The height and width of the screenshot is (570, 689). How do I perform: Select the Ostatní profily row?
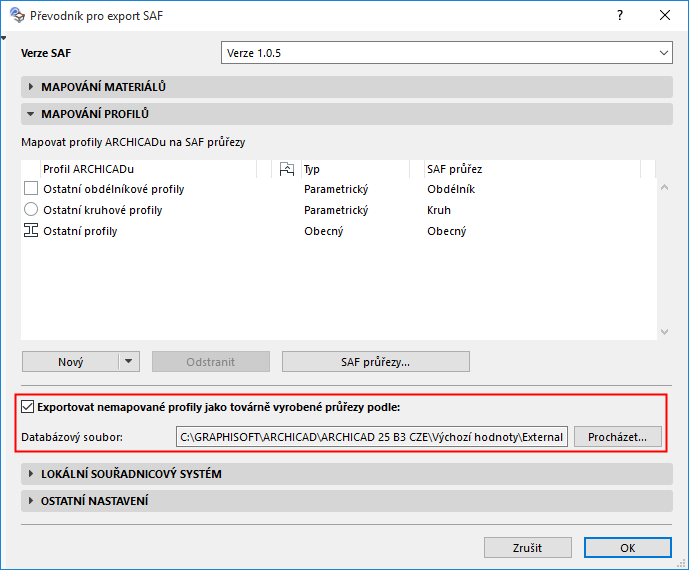[80, 231]
